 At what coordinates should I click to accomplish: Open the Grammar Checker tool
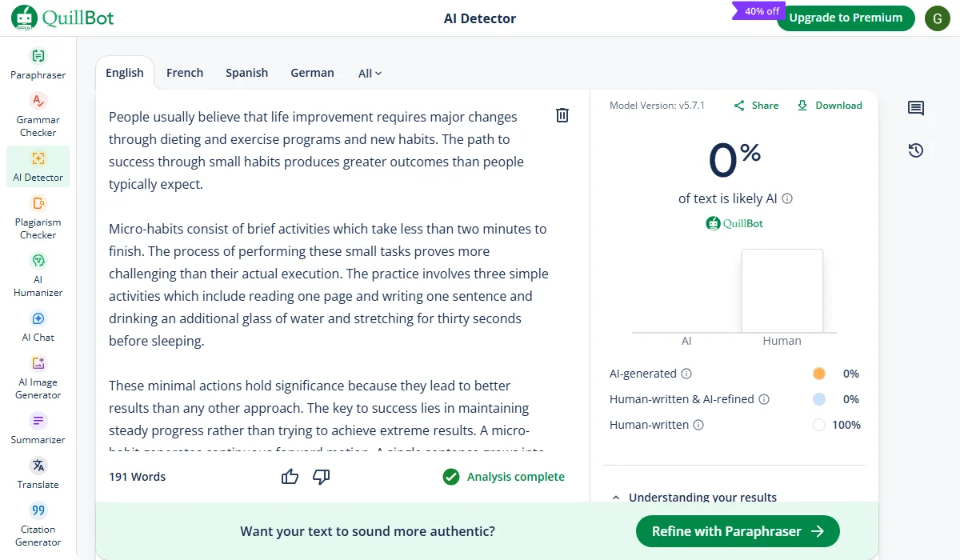coord(38,115)
